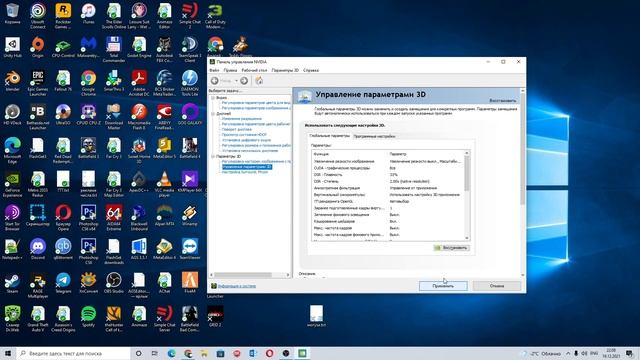Open the Windows Start button
Screen dimensions: 640x360
(x=7, y=353)
